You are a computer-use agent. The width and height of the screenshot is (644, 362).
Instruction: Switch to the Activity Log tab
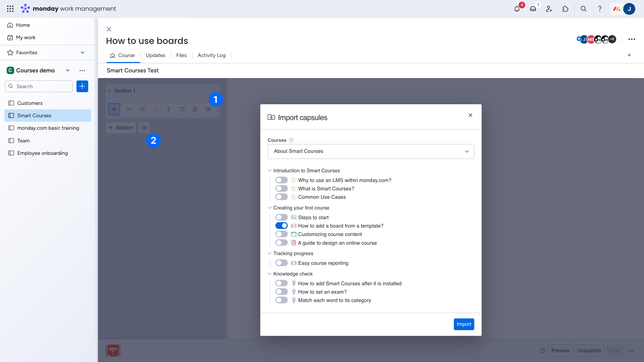pyautogui.click(x=211, y=55)
